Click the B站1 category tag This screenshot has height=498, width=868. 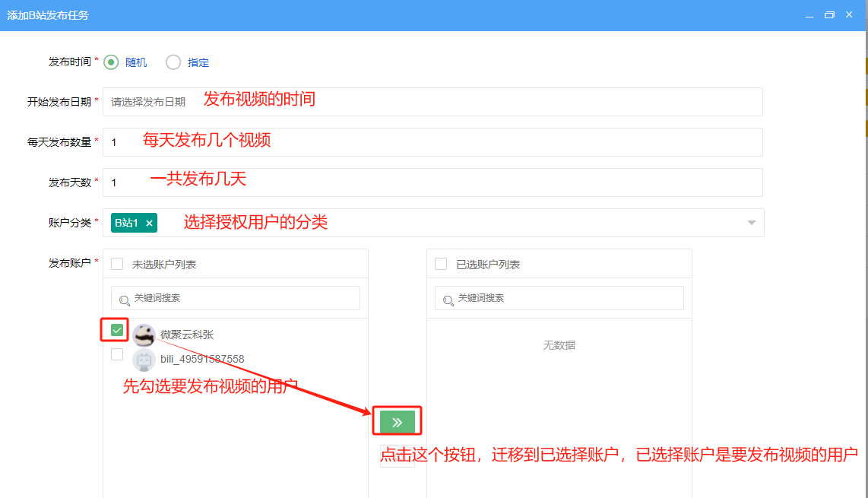(x=134, y=223)
